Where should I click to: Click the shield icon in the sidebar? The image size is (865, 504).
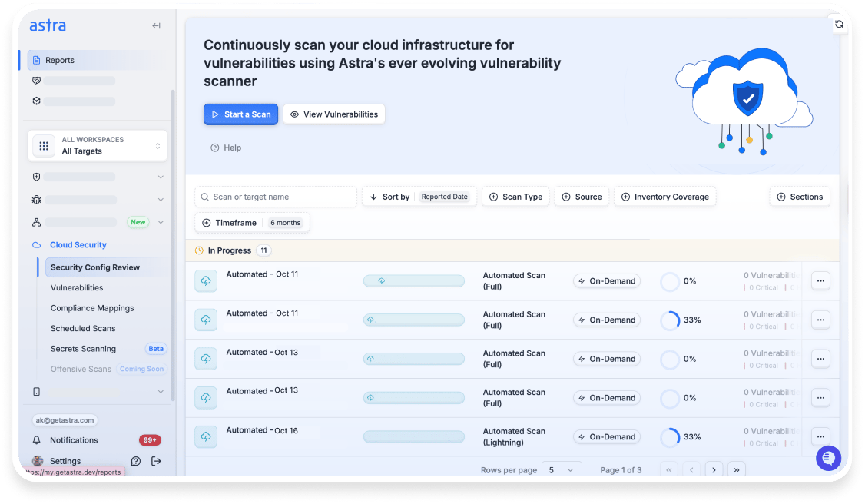[x=36, y=177]
